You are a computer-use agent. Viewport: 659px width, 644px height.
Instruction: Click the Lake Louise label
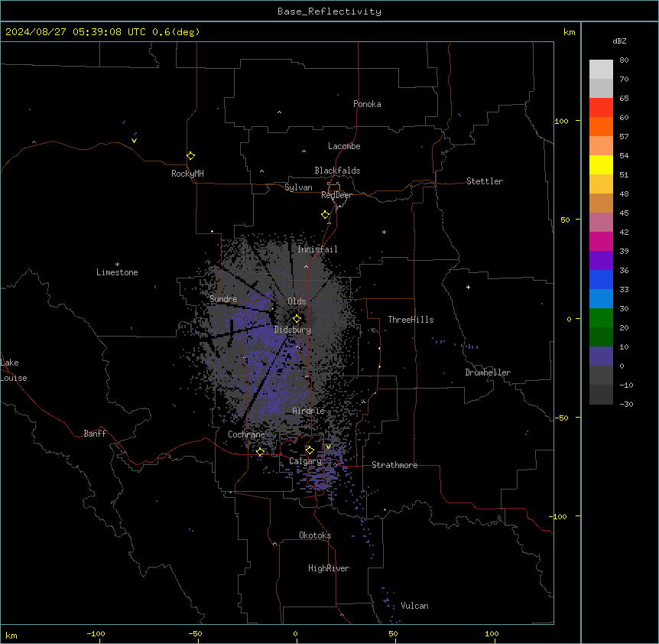14,370
